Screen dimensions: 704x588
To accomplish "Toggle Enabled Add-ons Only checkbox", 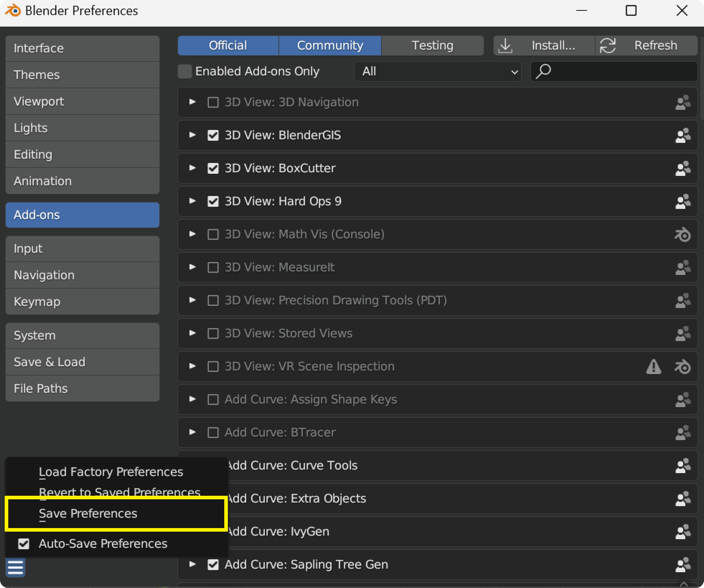I will tap(185, 71).
